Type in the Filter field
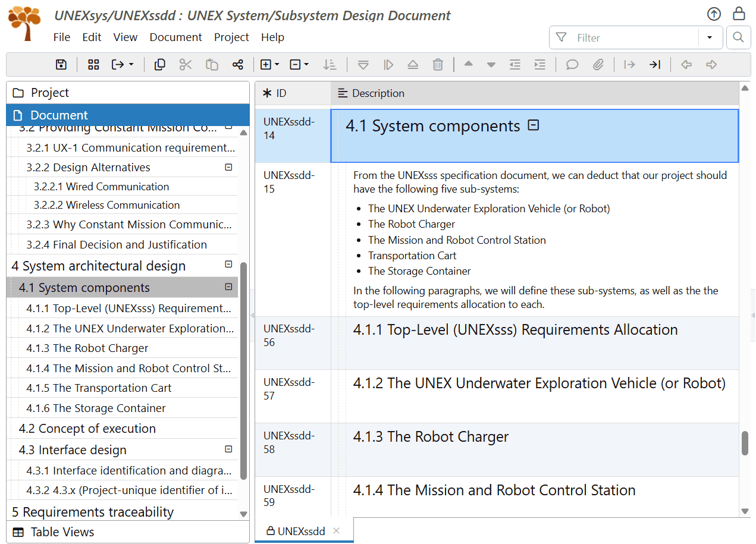756x544 pixels. coord(625,37)
